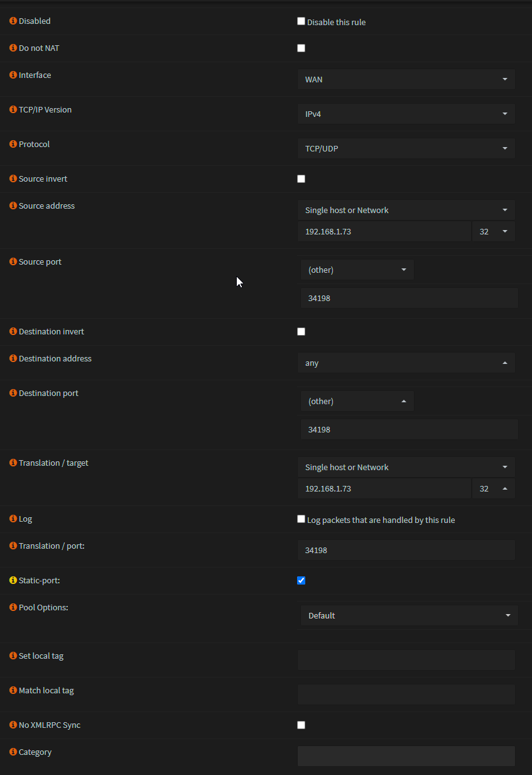Open the Interface dropdown showing WAN

click(406, 80)
